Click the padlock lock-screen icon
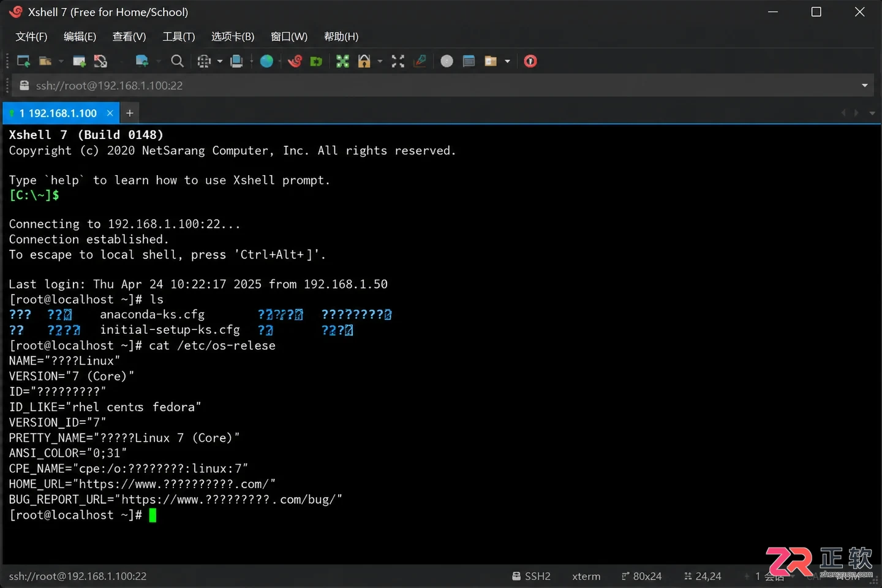Image resolution: width=882 pixels, height=588 pixels. point(364,61)
